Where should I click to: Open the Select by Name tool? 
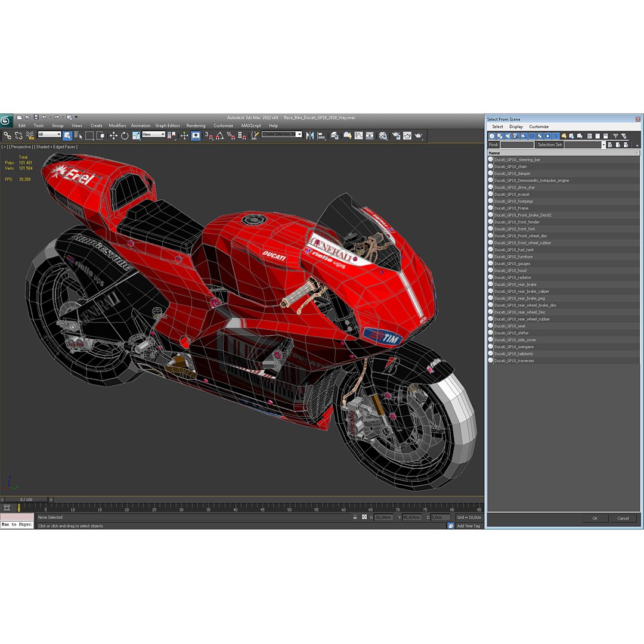pos(78,135)
